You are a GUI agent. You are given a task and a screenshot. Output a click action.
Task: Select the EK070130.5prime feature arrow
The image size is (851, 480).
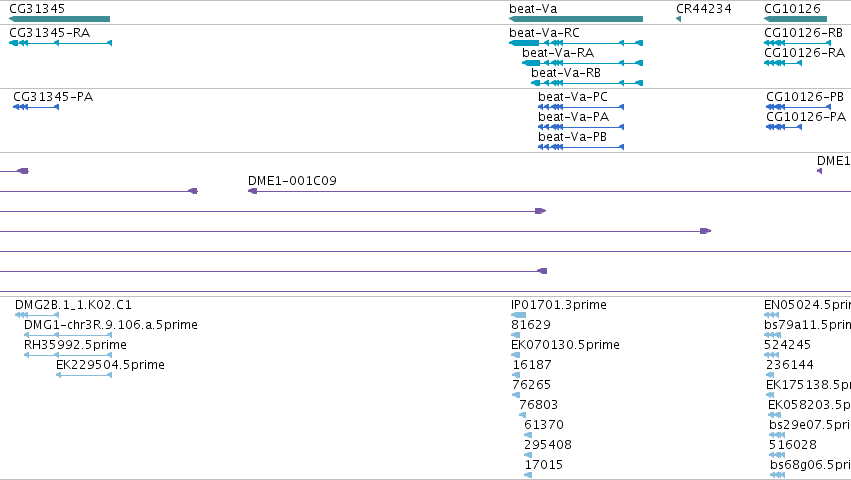pos(516,355)
